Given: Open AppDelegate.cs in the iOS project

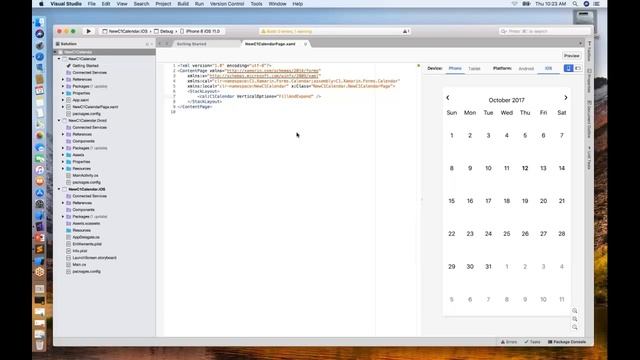Looking at the screenshot, I should point(86,237).
